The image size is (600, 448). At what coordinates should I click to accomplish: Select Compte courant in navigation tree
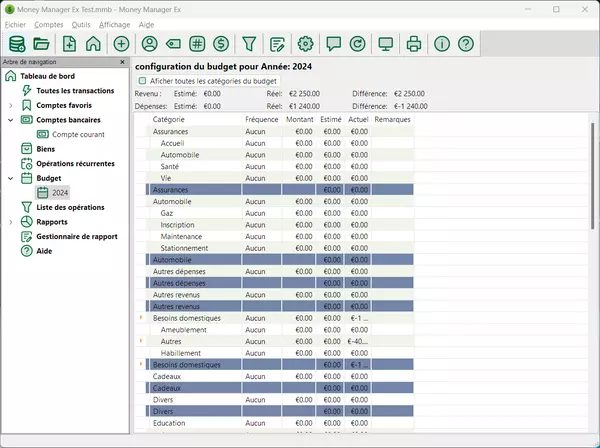[x=77, y=134]
